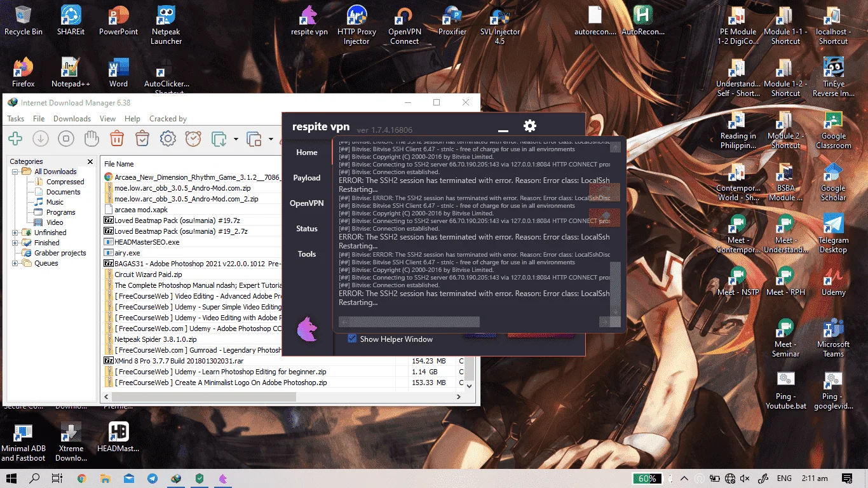Collapse All Downloads tree node
Viewport: 868px width, 488px height.
[15, 172]
